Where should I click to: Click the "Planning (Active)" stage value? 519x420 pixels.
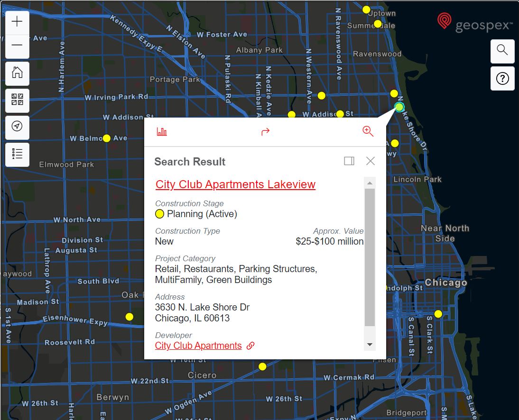pos(202,214)
